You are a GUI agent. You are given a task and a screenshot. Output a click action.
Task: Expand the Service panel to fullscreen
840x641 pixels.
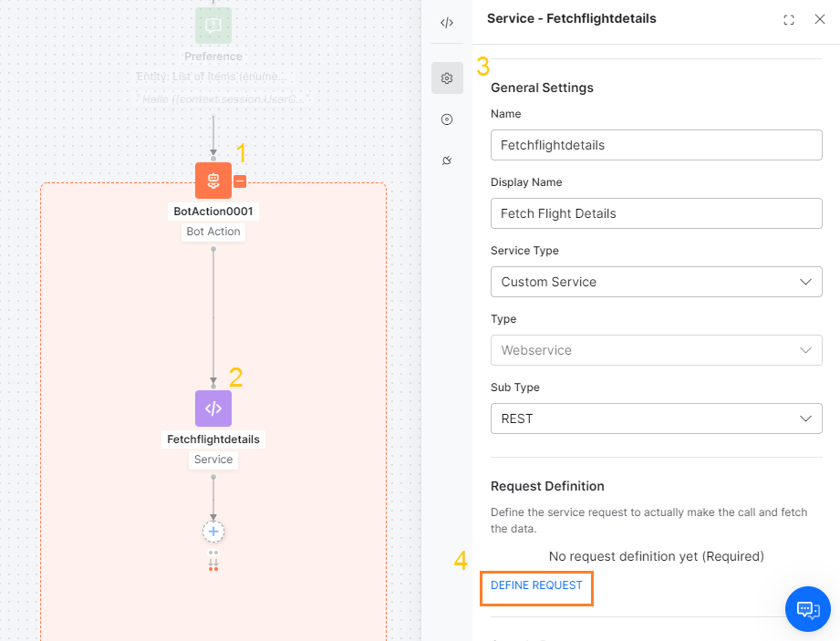coord(788,18)
